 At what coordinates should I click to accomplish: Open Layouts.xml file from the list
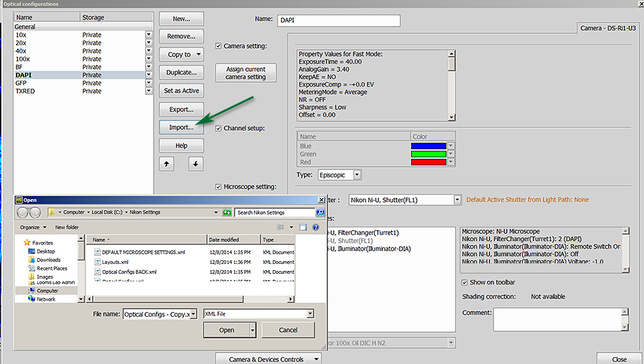tap(115, 262)
